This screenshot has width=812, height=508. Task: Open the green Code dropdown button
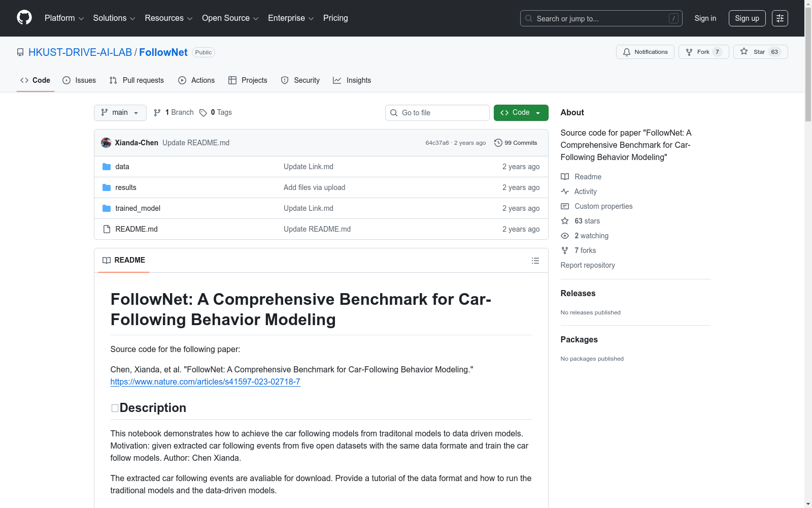[x=521, y=113]
